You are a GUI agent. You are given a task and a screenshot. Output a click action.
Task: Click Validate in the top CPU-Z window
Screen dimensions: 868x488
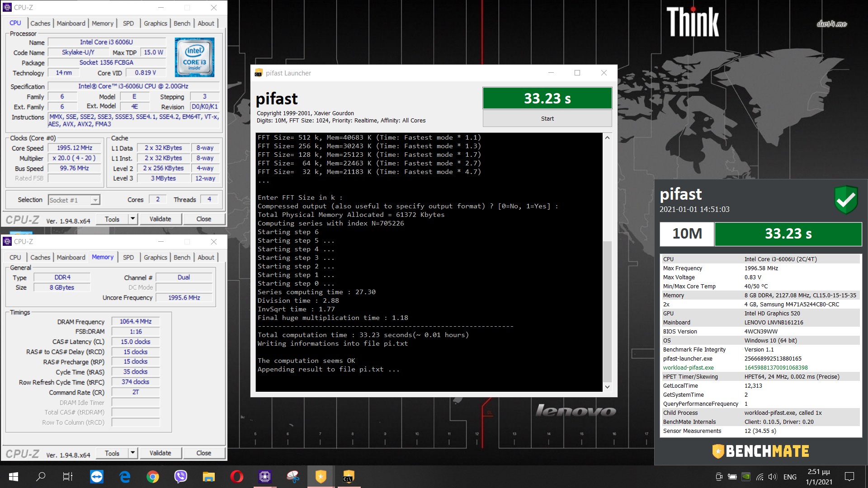160,219
